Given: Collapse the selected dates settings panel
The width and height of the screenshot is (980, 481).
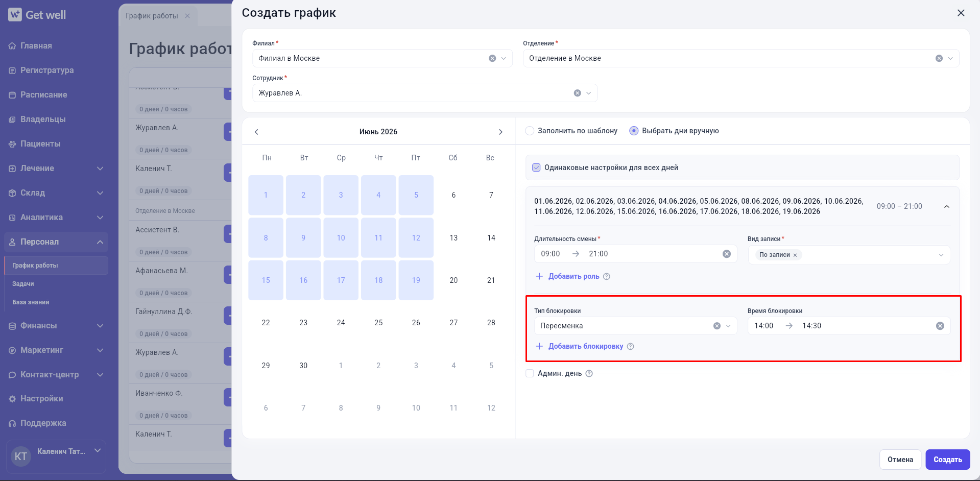Looking at the screenshot, I should [x=946, y=206].
